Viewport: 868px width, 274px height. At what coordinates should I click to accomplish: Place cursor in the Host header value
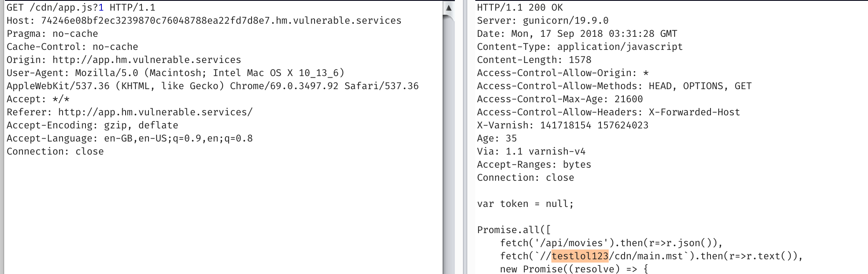pyautogui.click(x=221, y=21)
